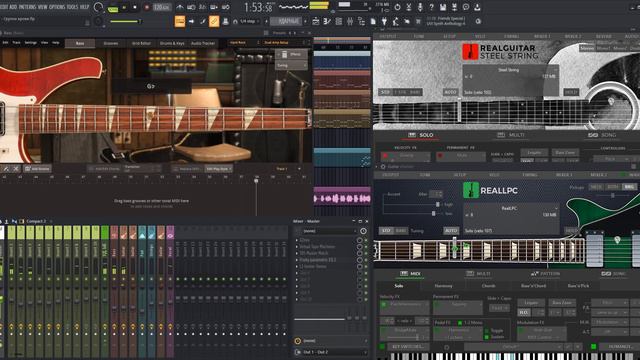
Task: Toggle the green KEY SWITCHES enable checkbox
Action: click(x=382, y=347)
